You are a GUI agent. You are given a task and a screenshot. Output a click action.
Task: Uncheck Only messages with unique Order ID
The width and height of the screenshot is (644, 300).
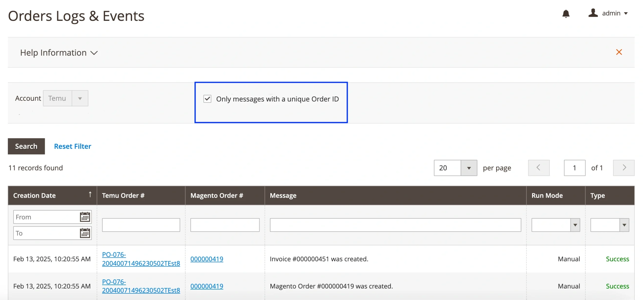(207, 99)
